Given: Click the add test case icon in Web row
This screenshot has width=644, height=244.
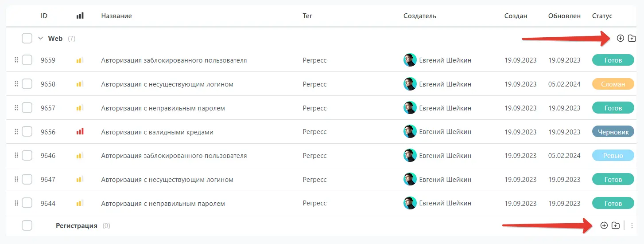Looking at the screenshot, I should click(x=620, y=39).
